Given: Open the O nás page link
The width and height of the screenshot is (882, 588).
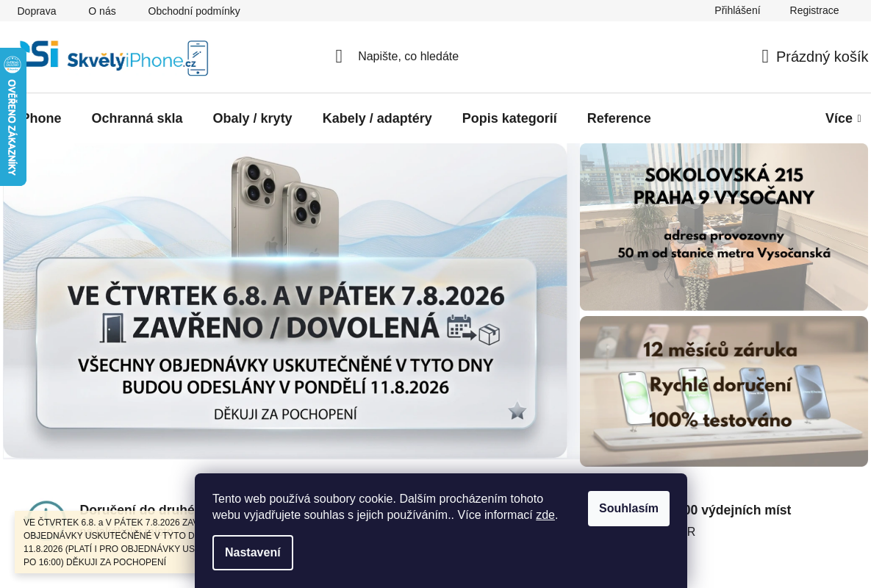Looking at the screenshot, I should click(x=102, y=11).
